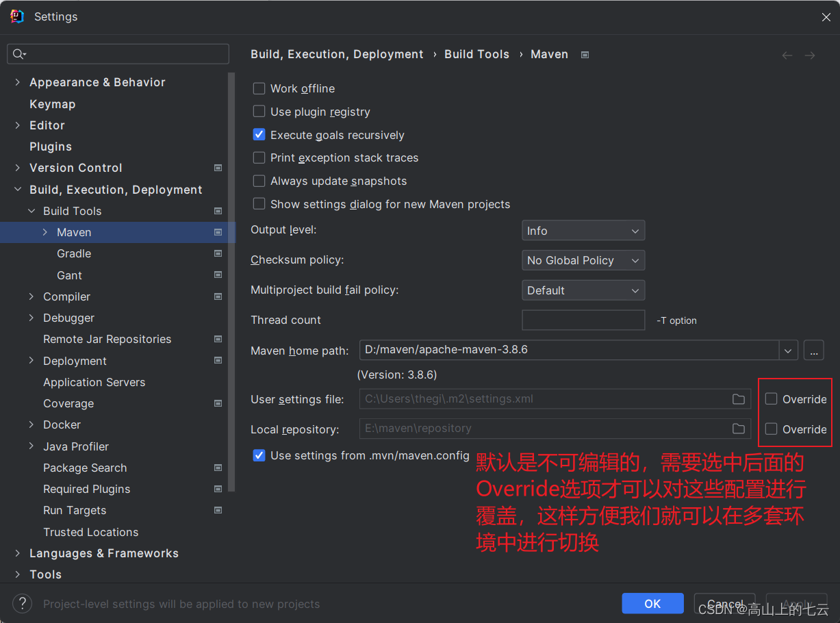Image resolution: width=840 pixels, height=623 pixels.
Task: Click project-level icon beside Coverage
Action: pos(218,403)
